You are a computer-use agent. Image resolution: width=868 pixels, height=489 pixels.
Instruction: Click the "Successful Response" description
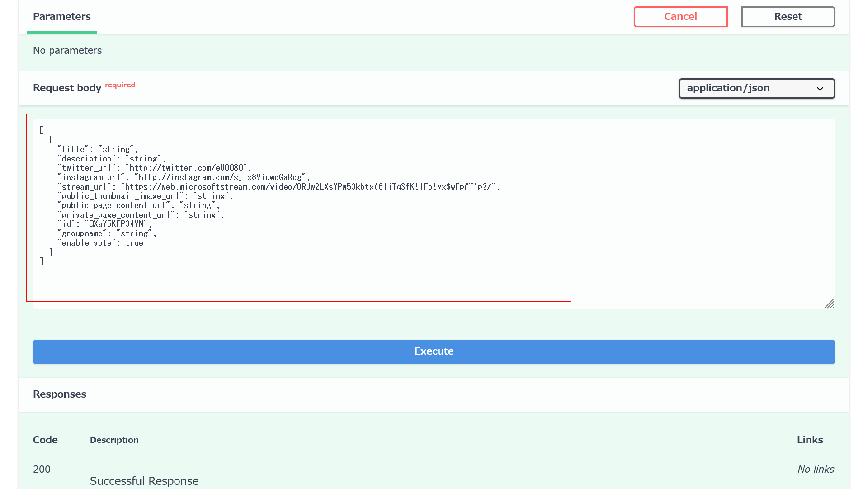[144, 481]
